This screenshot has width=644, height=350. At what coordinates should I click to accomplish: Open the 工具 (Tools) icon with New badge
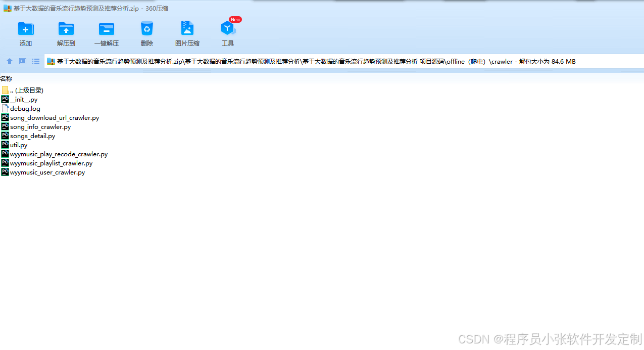coord(228,28)
